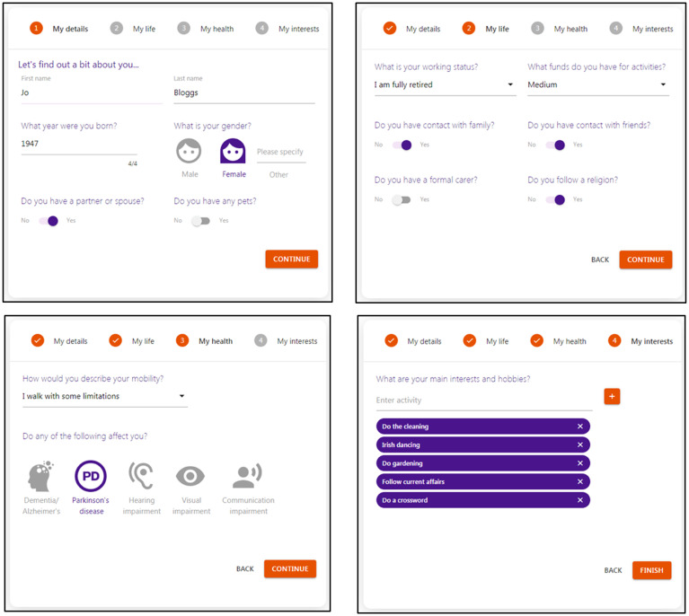This screenshot has height=616, width=689.
Task: Choose the Dementia/Alzheimer's condition icon
Action: 40,476
